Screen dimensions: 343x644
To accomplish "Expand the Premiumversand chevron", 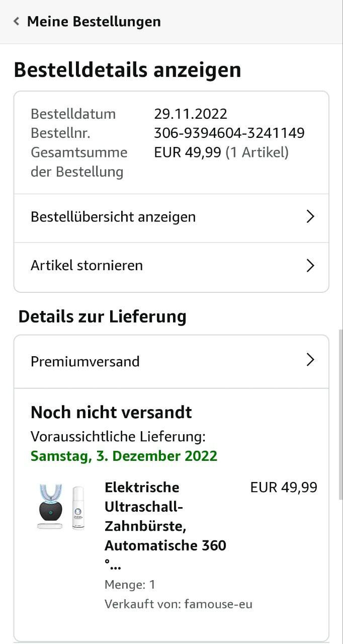I will 310,360.
